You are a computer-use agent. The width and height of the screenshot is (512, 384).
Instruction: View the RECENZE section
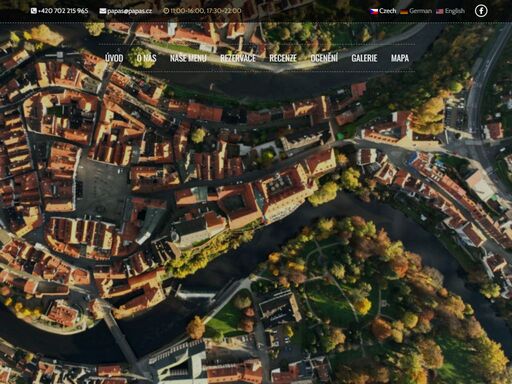283,58
